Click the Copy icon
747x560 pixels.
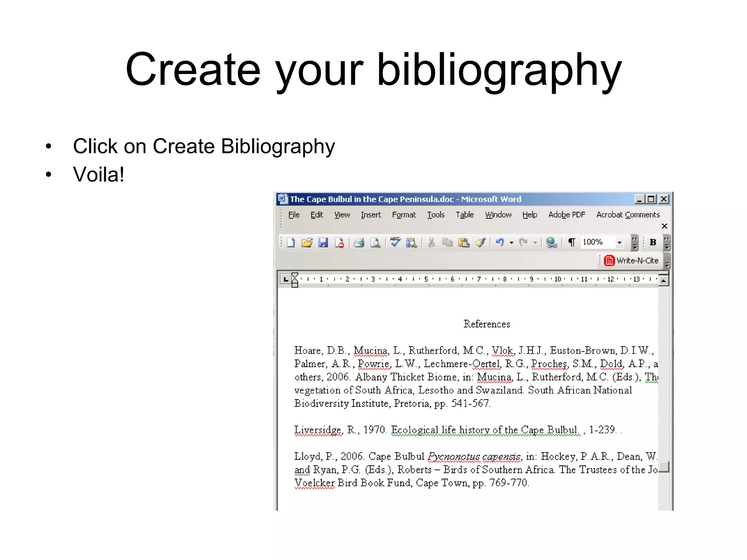click(x=447, y=242)
